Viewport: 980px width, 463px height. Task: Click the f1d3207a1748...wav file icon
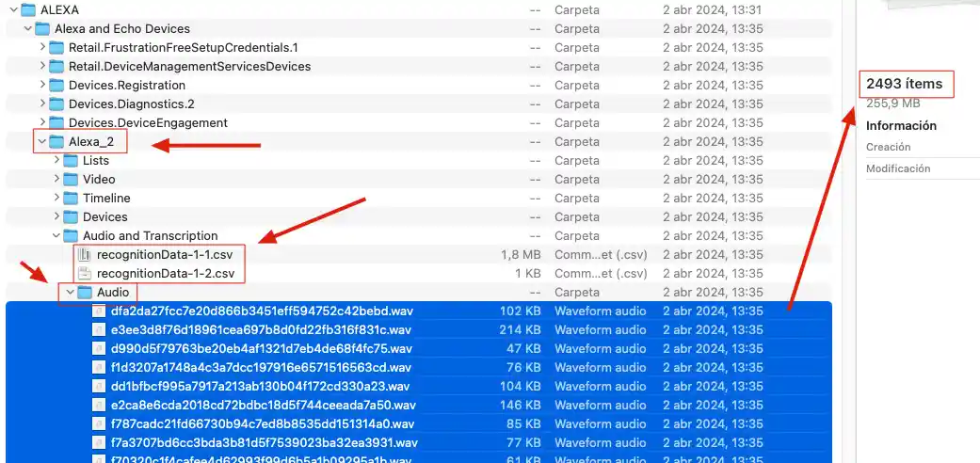coord(99,367)
